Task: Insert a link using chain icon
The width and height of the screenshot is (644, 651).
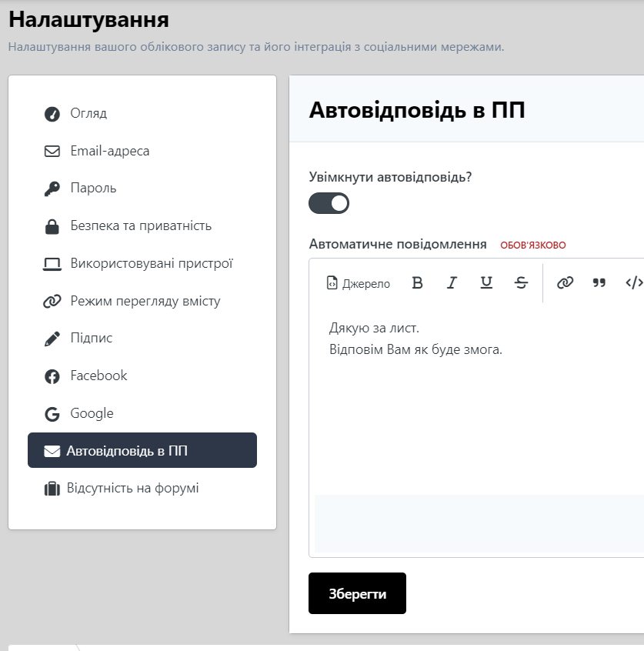Action: tap(565, 283)
